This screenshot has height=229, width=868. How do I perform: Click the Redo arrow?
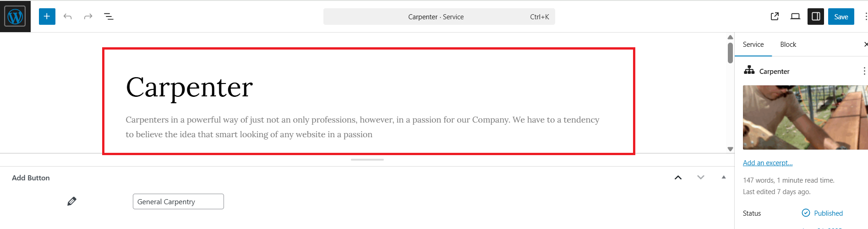88,17
